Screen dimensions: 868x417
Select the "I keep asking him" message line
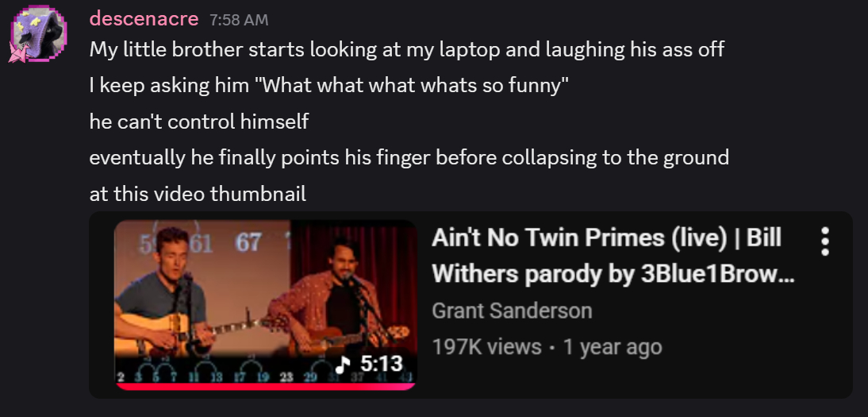tap(328, 86)
